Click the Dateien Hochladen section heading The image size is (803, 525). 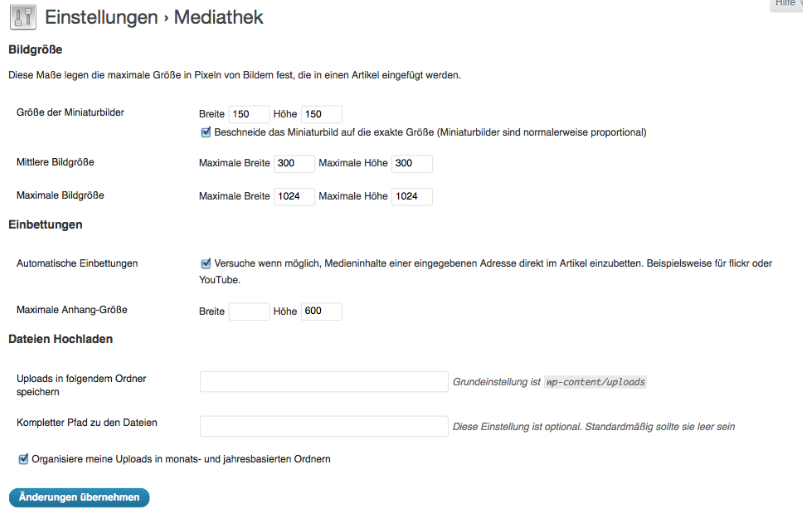click(x=60, y=339)
